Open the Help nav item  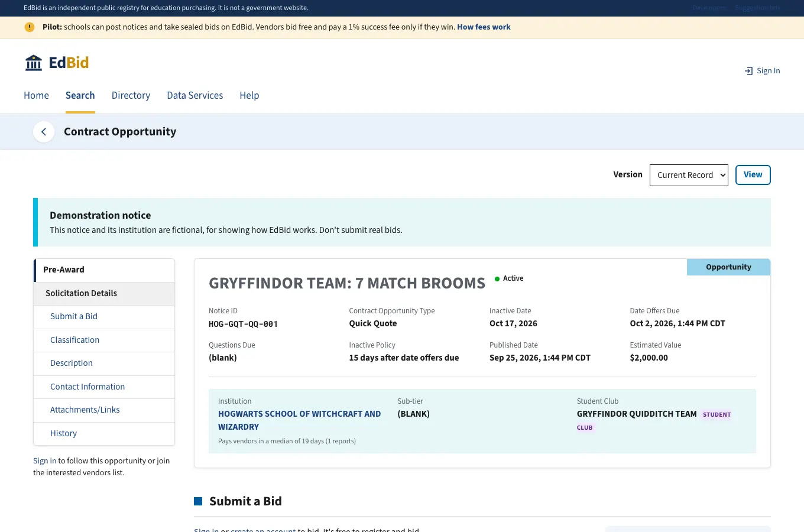click(x=249, y=96)
